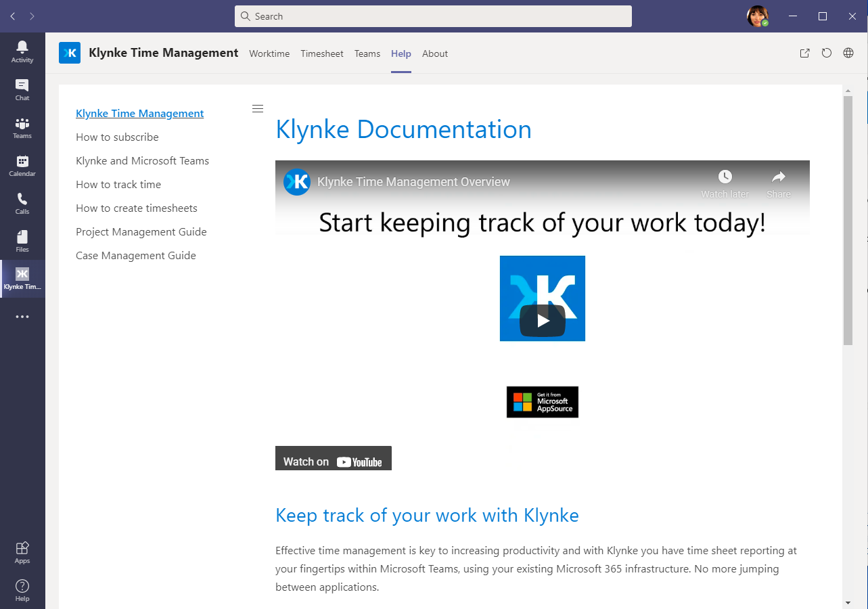This screenshot has height=609, width=868.
Task: Open Teams Help at sidebar bottom
Action: [22, 590]
